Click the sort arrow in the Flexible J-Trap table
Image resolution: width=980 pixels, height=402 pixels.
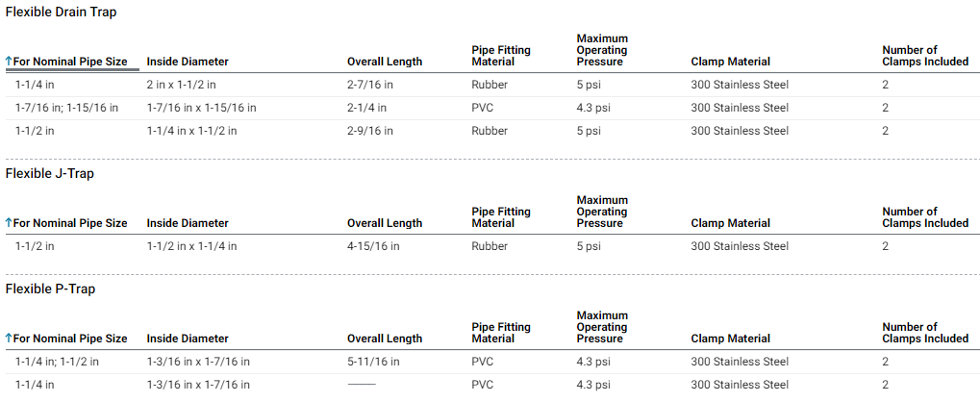[x=9, y=223]
